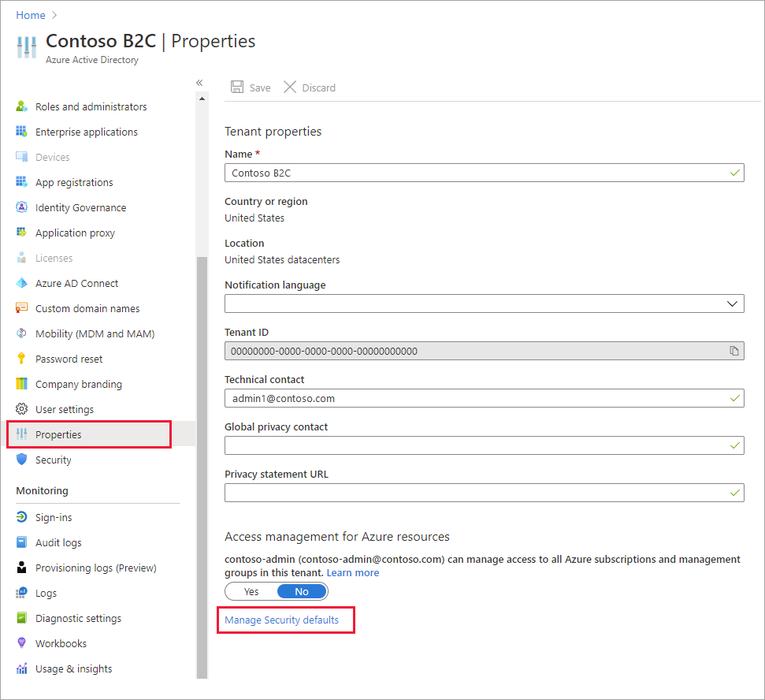Open the Learn more link
Viewport: 765px width, 700px height.
352,572
